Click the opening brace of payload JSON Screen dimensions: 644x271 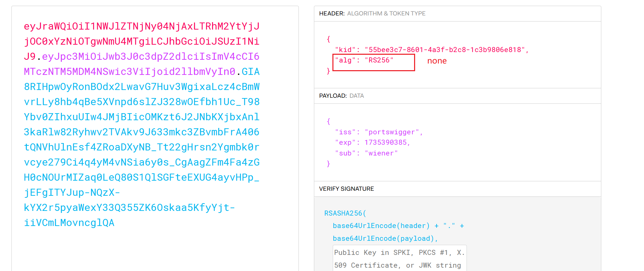tap(328, 121)
